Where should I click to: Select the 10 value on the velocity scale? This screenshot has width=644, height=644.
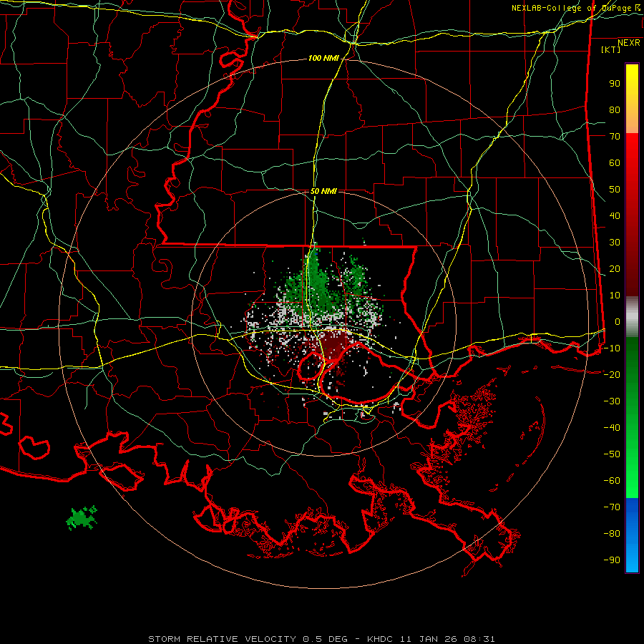point(615,296)
